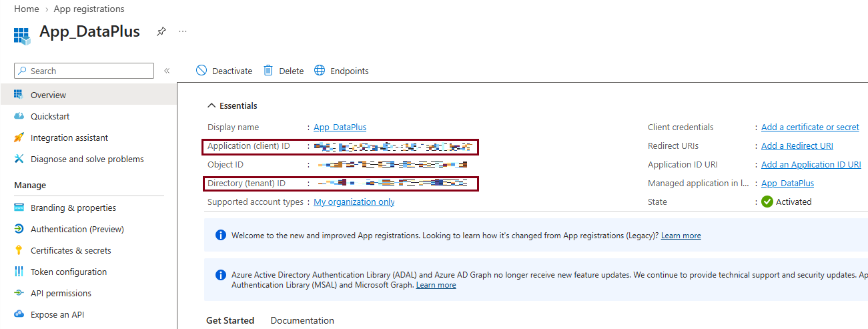Image resolution: width=868 pixels, height=329 pixels.
Task: Click the sidebar Search input field
Action: (x=84, y=71)
